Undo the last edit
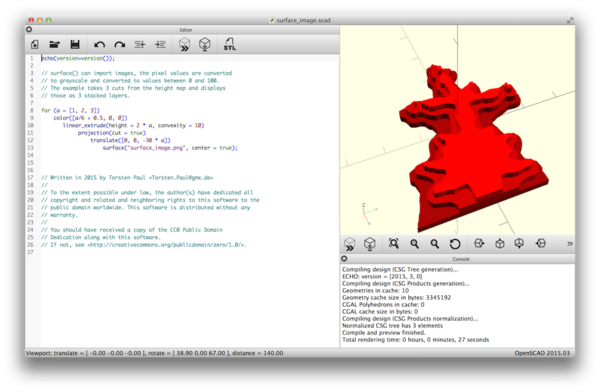The width and height of the screenshot is (600, 392). (x=99, y=45)
